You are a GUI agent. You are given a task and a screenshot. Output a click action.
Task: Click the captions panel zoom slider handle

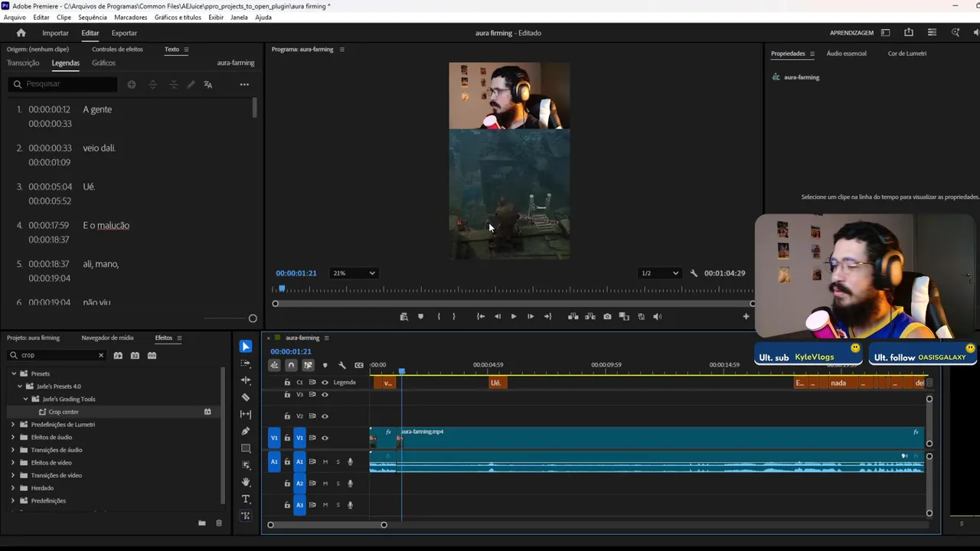(x=253, y=318)
